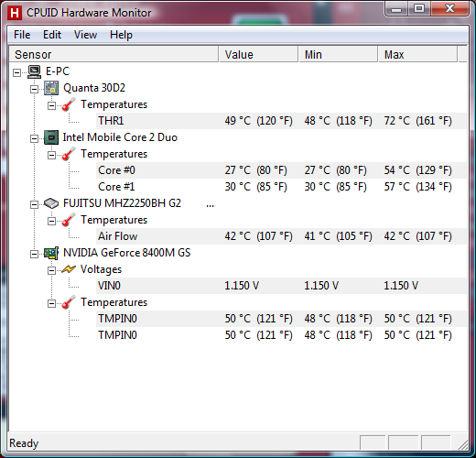Viewport: 476px width, 458px height.
Task: Click thermometer icon under FUJITSU drive
Action: (69, 220)
